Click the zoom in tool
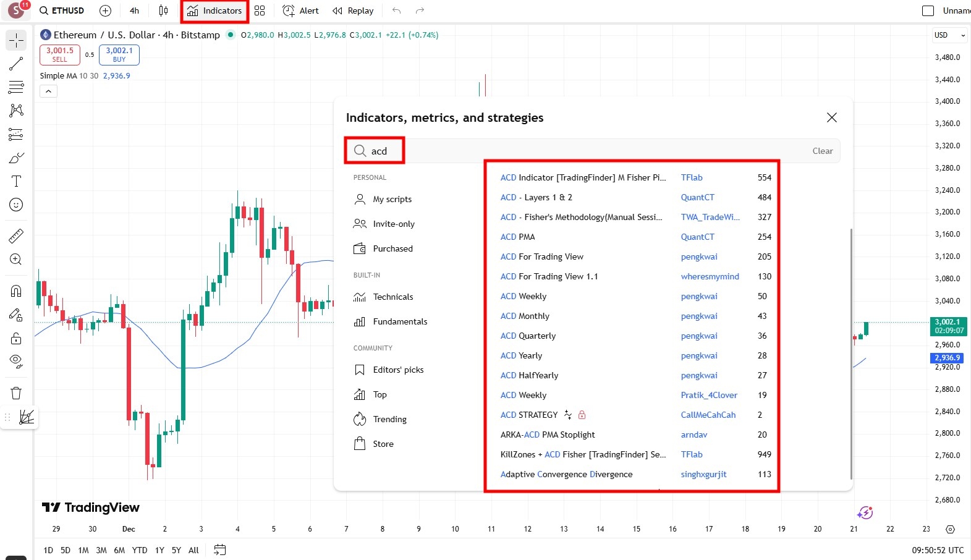The image size is (971, 560). pyautogui.click(x=16, y=260)
